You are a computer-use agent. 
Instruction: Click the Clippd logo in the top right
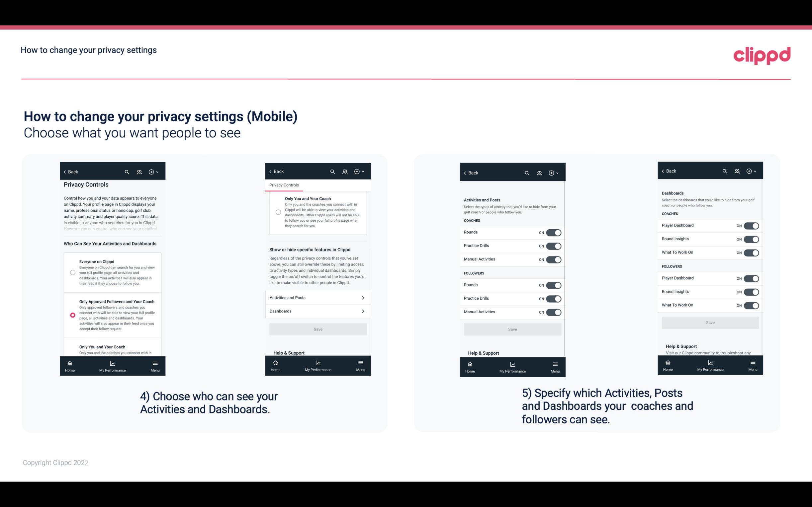pos(762,54)
